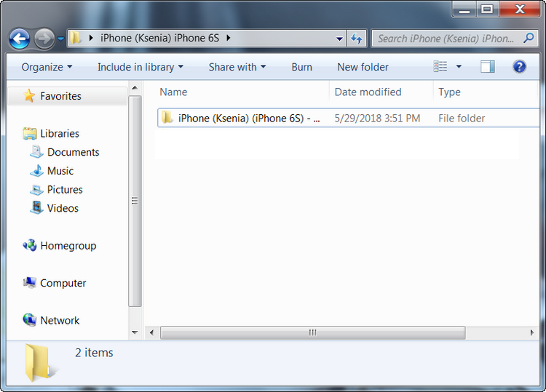546x392 pixels.
Task: Select Network in navigation pane
Action: 60,321
